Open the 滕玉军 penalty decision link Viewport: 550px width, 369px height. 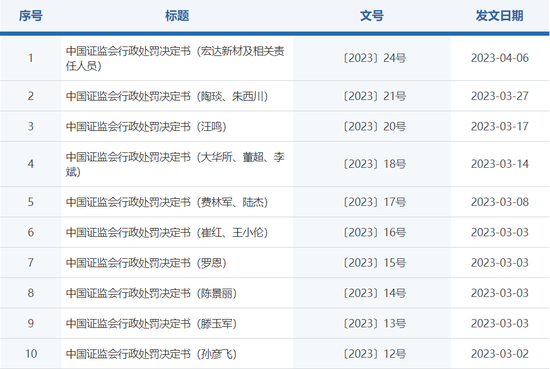click(151, 323)
